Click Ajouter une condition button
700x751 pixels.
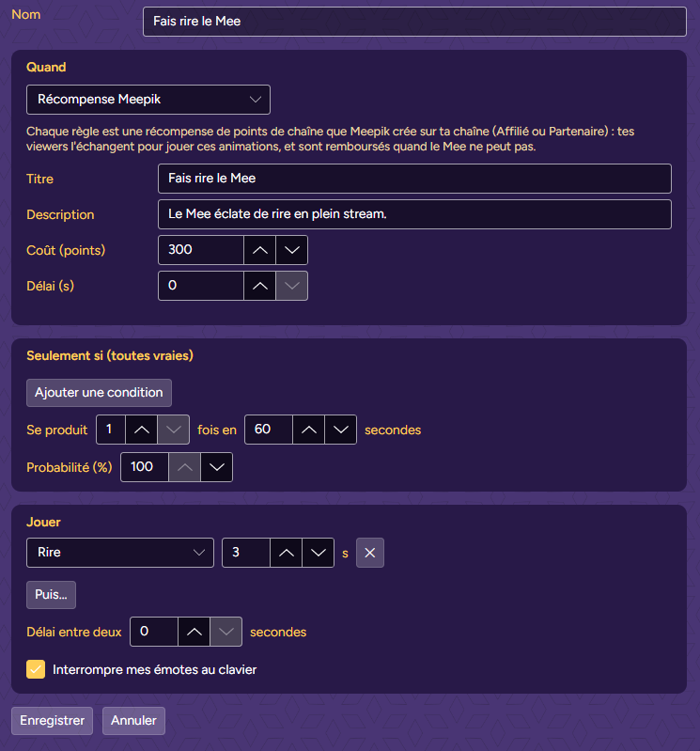tap(99, 393)
